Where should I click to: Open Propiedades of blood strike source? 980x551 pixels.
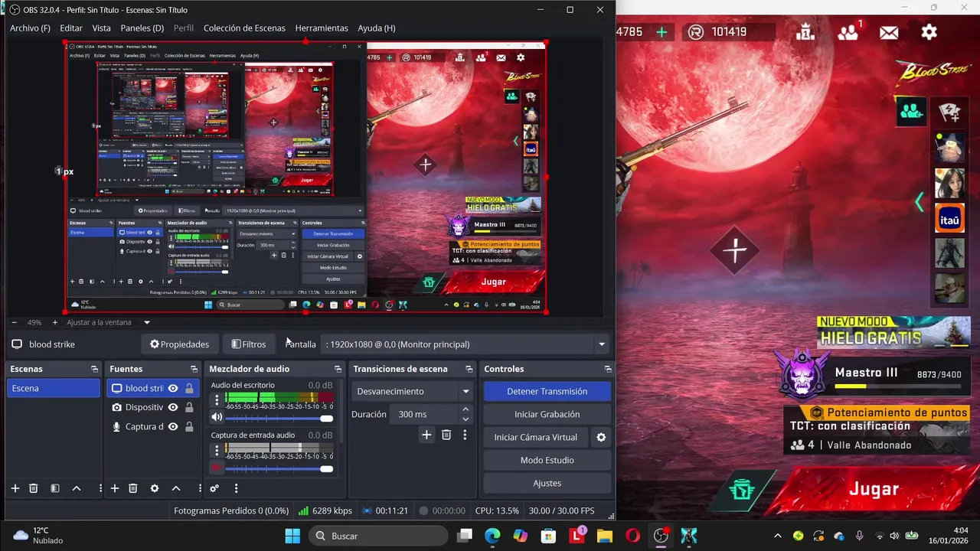[179, 344]
